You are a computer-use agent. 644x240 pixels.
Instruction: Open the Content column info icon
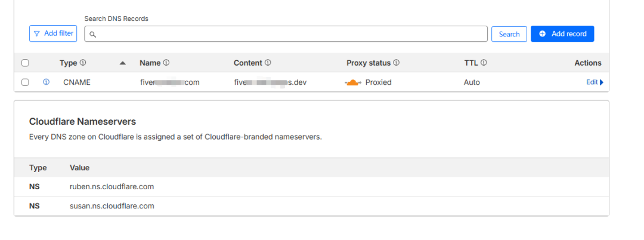(x=268, y=63)
